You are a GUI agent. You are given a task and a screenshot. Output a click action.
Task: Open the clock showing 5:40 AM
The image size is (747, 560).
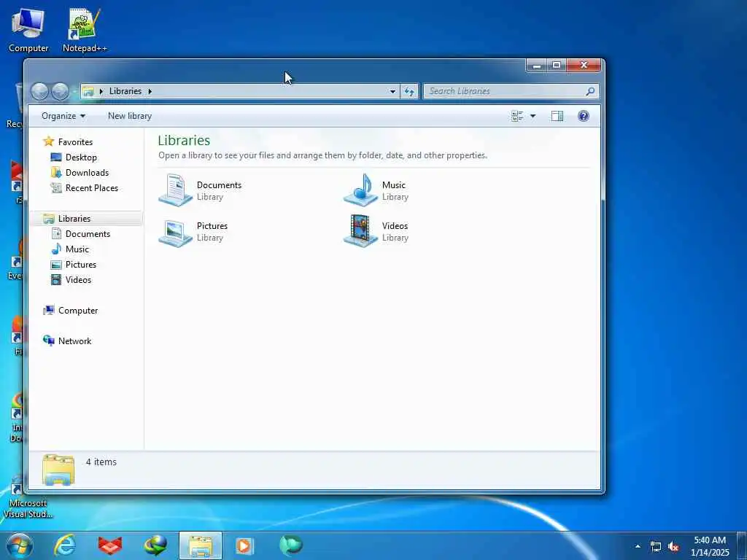click(710, 546)
